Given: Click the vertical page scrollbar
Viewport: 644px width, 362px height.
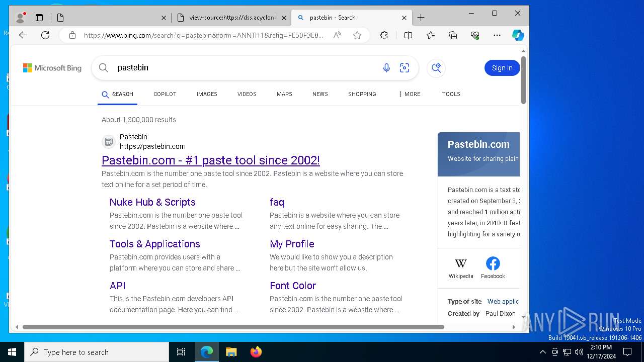Looking at the screenshot, I should [x=523, y=80].
